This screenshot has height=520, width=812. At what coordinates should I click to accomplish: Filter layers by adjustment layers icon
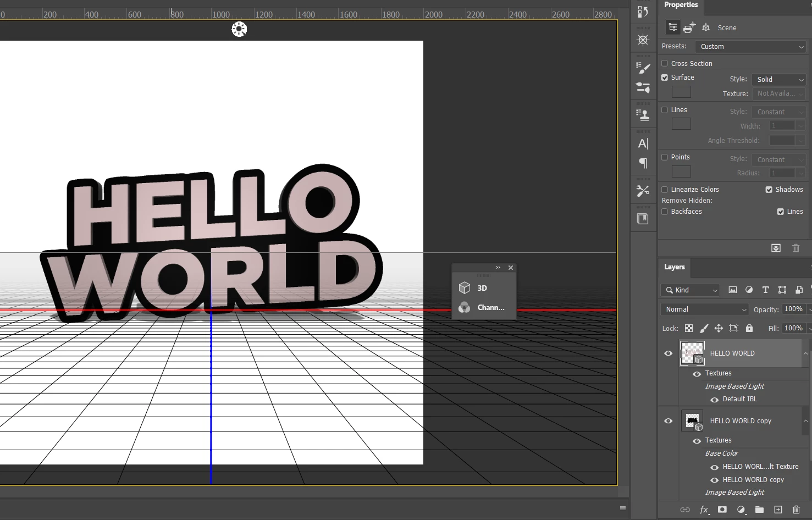pos(749,290)
